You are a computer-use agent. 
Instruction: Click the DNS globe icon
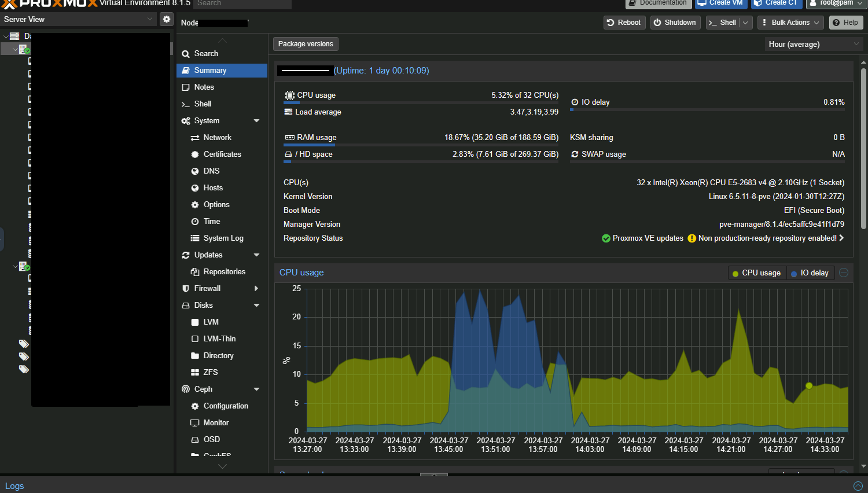(195, 171)
